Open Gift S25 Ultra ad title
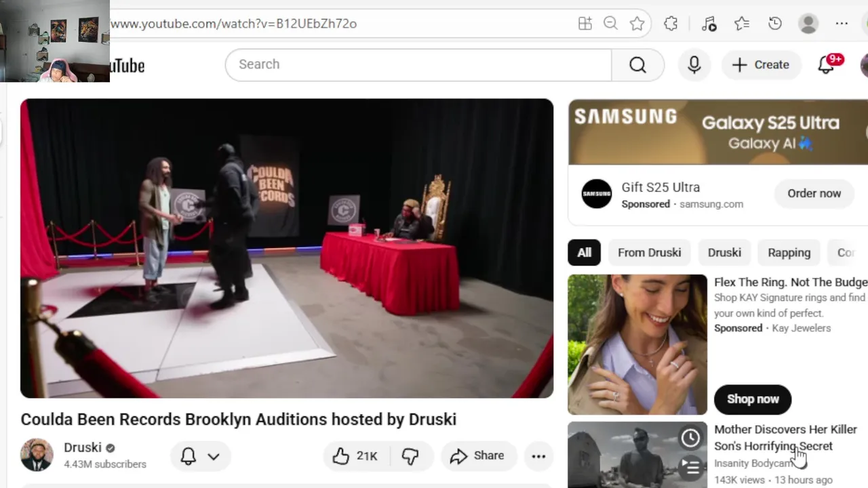The height and width of the screenshot is (488, 868). [660, 187]
